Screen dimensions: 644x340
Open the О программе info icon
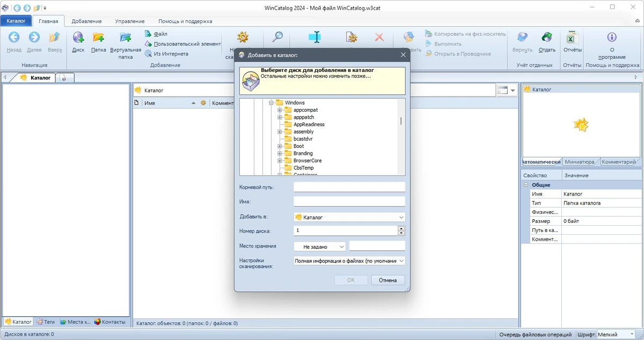[611, 37]
